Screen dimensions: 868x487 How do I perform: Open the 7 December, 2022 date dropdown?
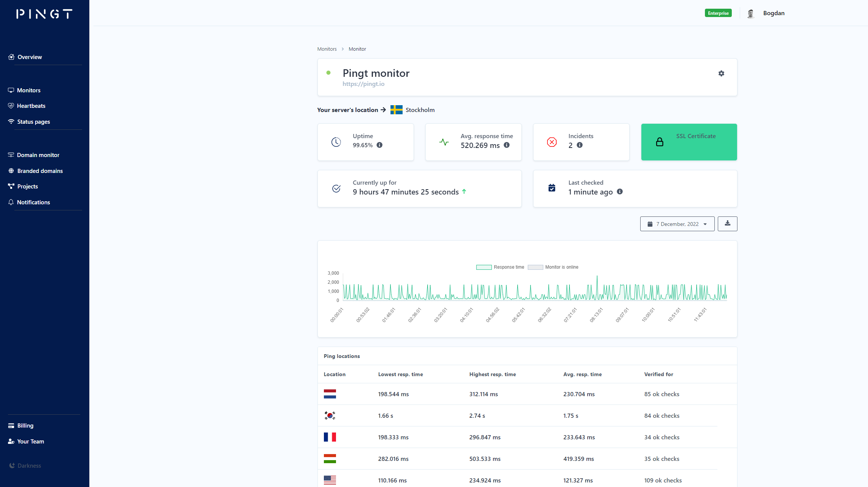point(677,224)
